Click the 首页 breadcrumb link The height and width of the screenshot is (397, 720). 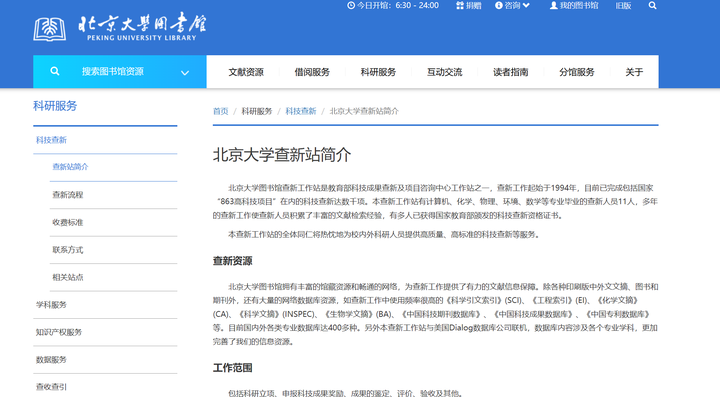pyautogui.click(x=220, y=111)
